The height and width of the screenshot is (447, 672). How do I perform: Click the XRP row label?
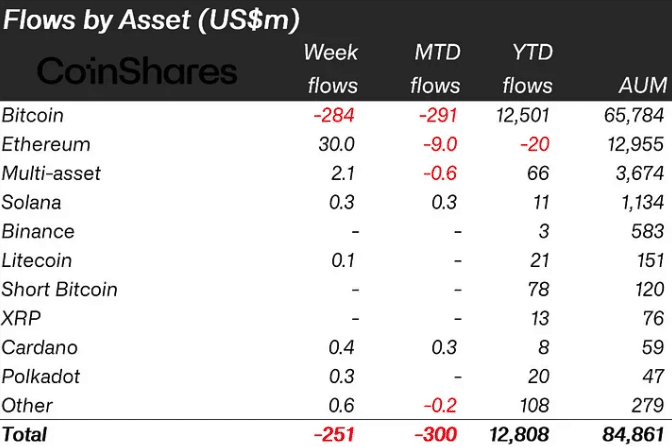pyautogui.click(x=22, y=318)
